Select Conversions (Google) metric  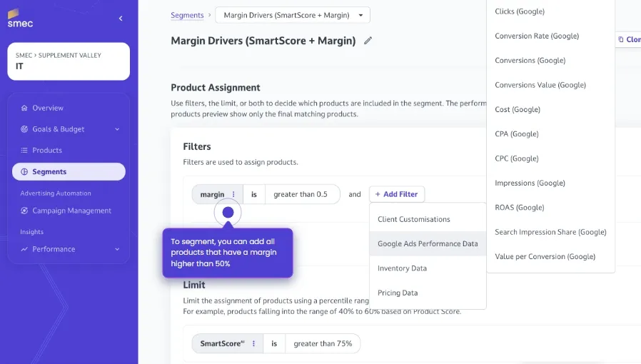coord(550,61)
